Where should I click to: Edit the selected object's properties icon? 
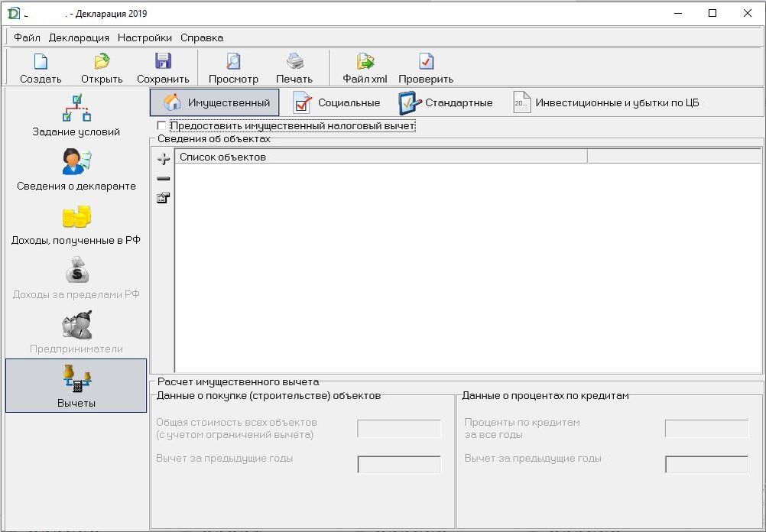pos(163,198)
